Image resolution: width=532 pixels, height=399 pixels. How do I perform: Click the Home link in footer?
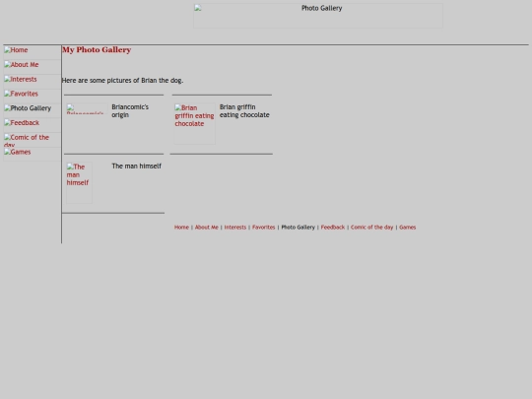point(181,228)
